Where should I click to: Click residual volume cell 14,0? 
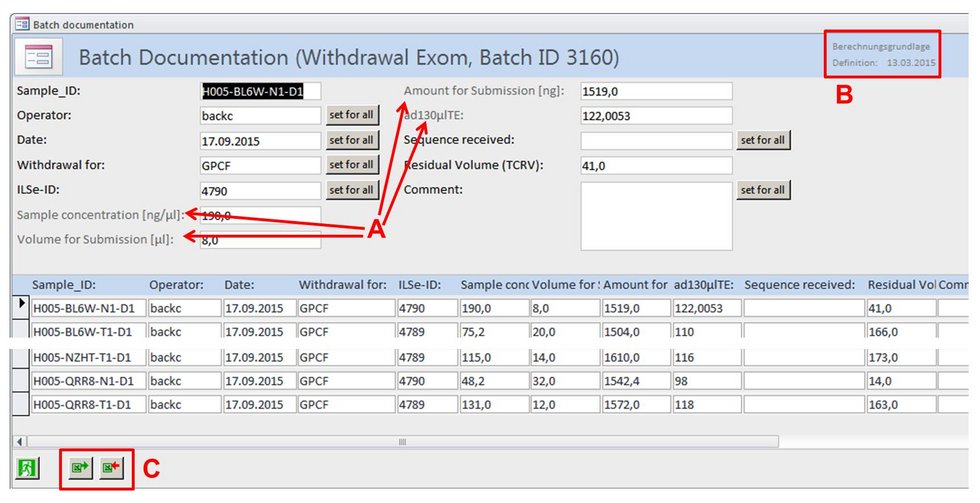(x=901, y=381)
